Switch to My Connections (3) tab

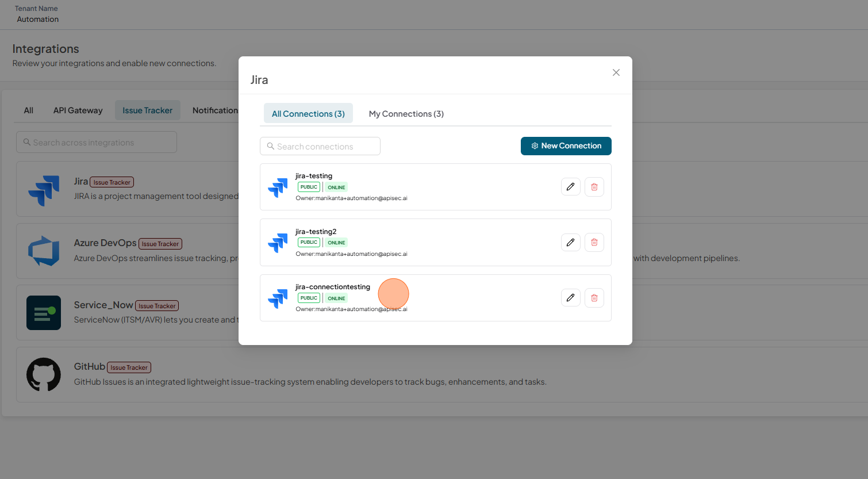point(406,114)
